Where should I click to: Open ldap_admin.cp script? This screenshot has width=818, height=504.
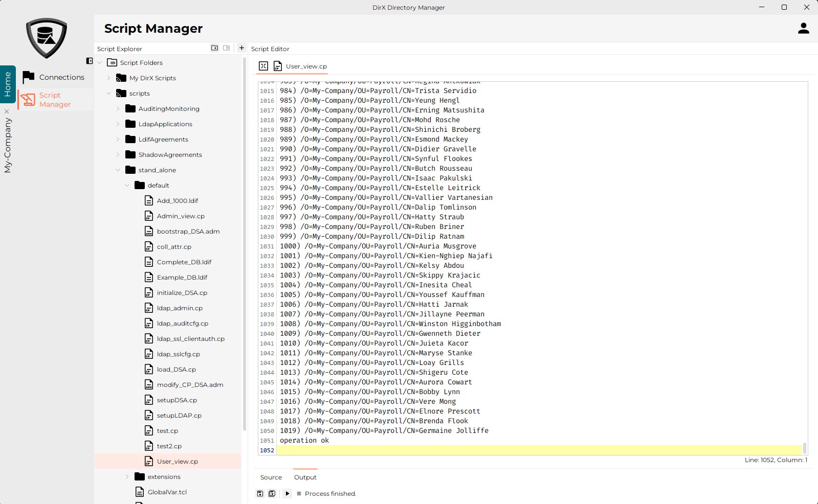click(180, 308)
